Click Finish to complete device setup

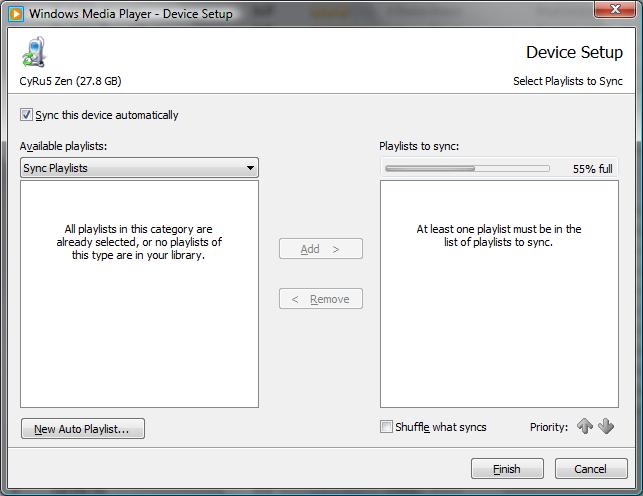pyautogui.click(x=507, y=469)
